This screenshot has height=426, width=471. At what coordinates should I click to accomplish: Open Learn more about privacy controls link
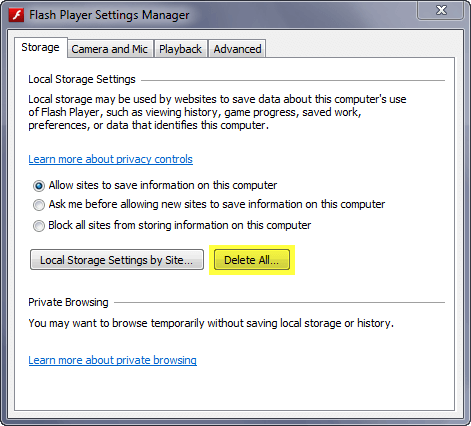(111, 159)
